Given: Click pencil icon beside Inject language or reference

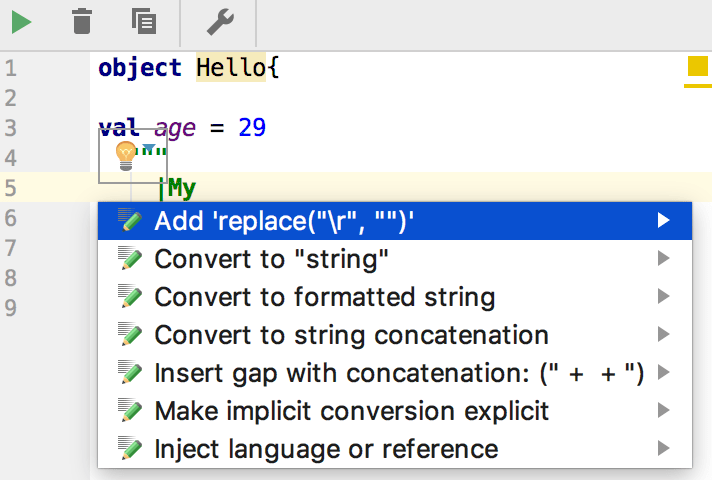Looking at the screenshot, I should [x=130, y=449].
